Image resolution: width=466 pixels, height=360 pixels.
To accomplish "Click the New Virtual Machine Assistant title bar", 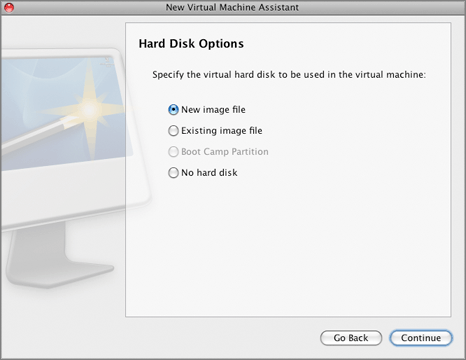I will click(x=232, y=7).
